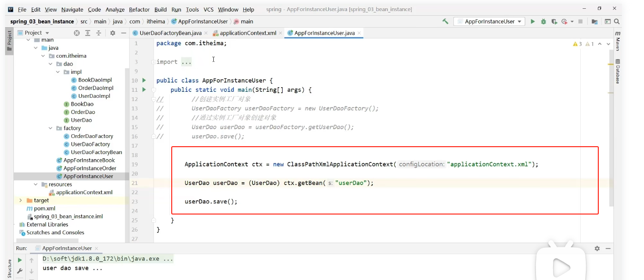Click the main method breadcrumb in navigation bar
Screen dimensions: 644x280
(x=243, y=22)
